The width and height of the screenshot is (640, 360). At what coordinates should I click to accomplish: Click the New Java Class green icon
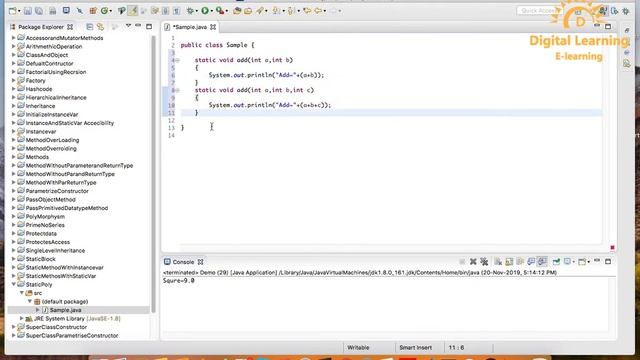coord(104,11)
